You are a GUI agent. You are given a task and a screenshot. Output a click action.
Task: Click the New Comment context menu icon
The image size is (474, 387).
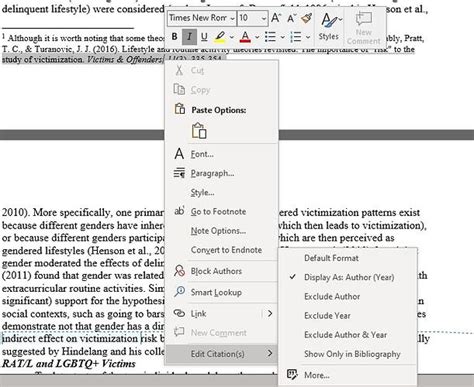(179, 332)
